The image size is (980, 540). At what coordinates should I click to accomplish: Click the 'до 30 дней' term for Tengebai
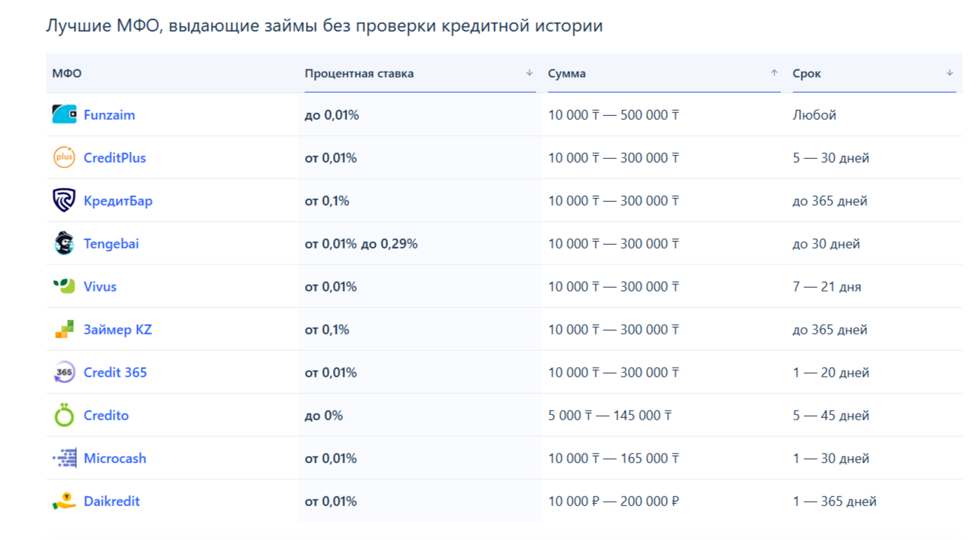[826, 244]
